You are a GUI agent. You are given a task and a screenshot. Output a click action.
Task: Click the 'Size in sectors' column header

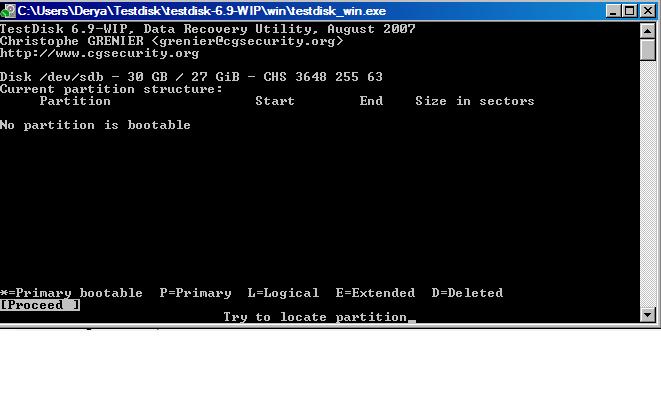[x=475, y=101]
